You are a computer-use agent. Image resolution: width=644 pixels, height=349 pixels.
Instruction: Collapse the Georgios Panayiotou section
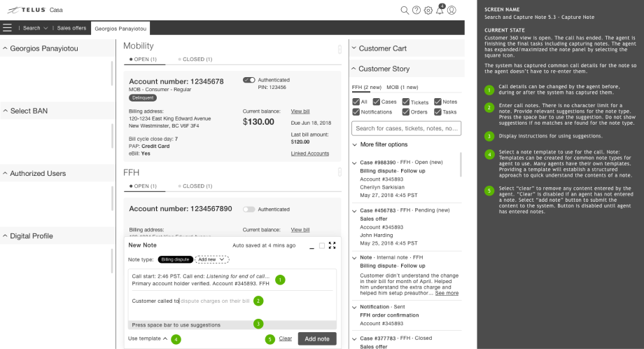5,48
